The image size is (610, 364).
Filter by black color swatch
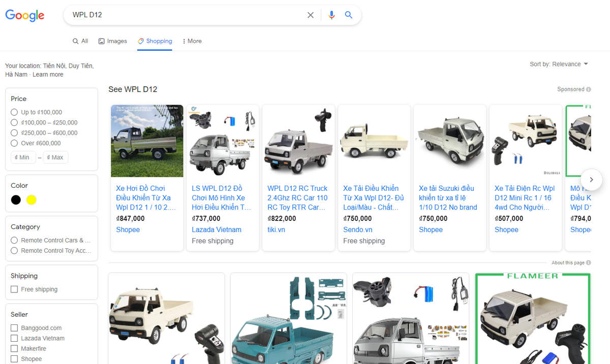tap(16, 200)
